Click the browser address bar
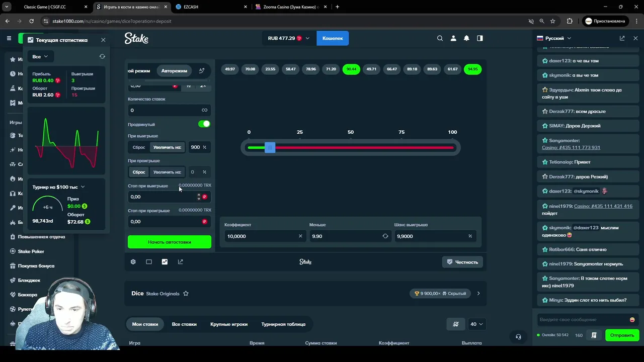Viewport: 644px width, 362px height. [x=282, y=21]
